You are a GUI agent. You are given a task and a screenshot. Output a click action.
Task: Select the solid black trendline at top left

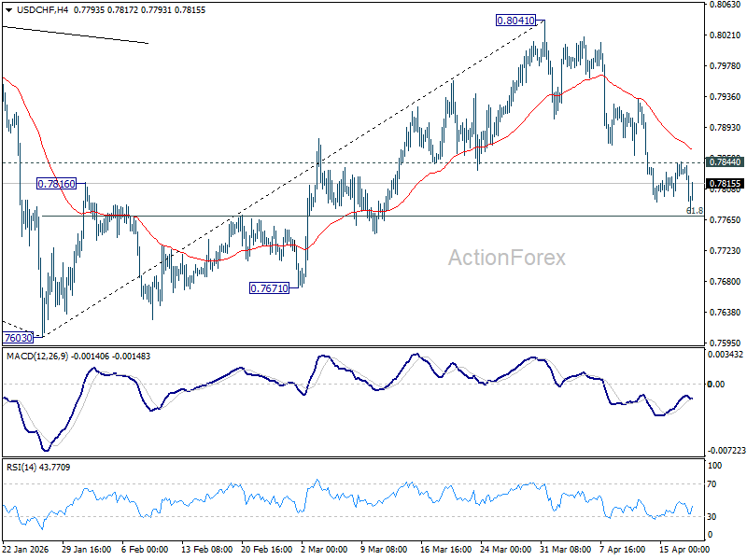(75, 34)
